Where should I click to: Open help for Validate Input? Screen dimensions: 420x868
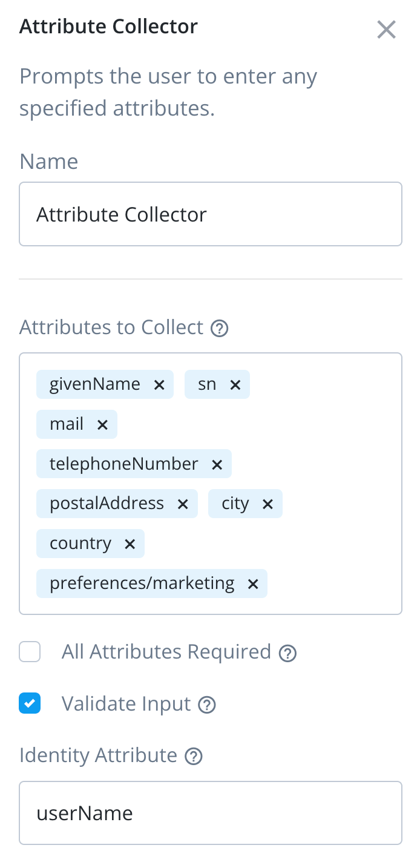(206, 704)
